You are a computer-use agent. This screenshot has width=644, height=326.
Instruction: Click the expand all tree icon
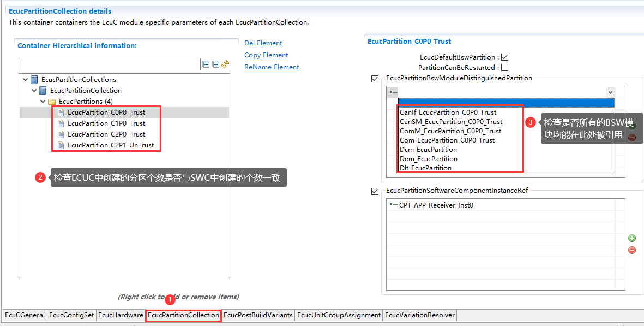click(x=216, y=64)
